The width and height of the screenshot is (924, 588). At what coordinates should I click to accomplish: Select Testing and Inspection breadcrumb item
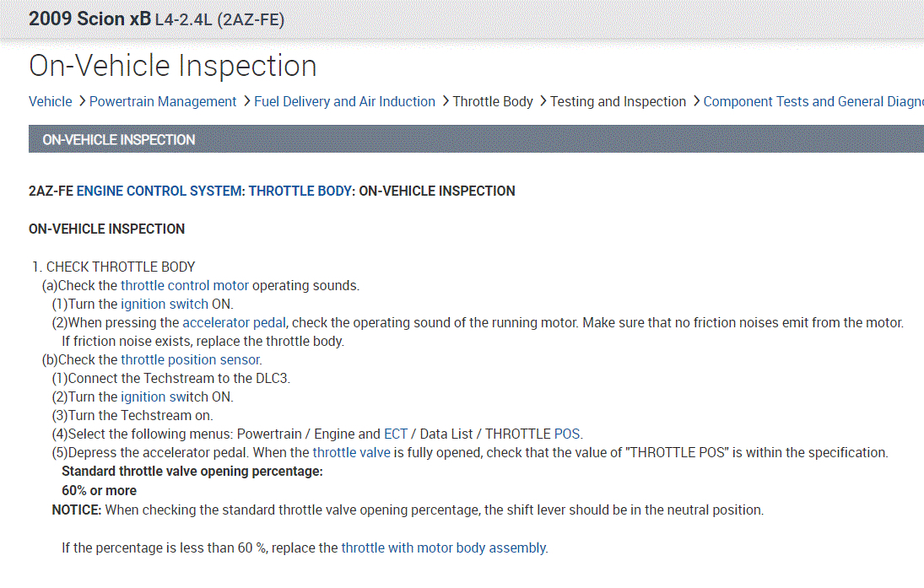point(618,102)
